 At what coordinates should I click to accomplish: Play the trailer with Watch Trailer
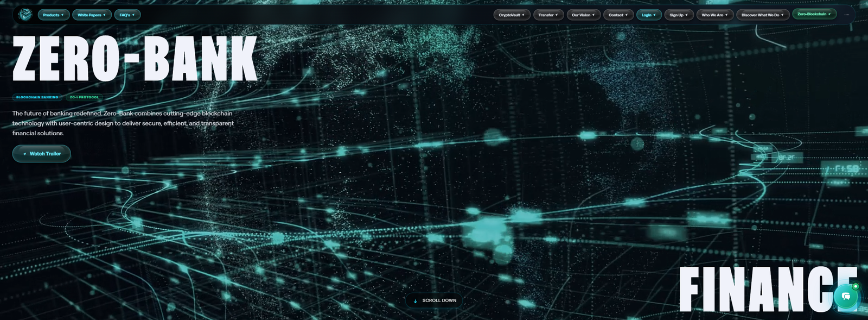click(x=42, y=154)
